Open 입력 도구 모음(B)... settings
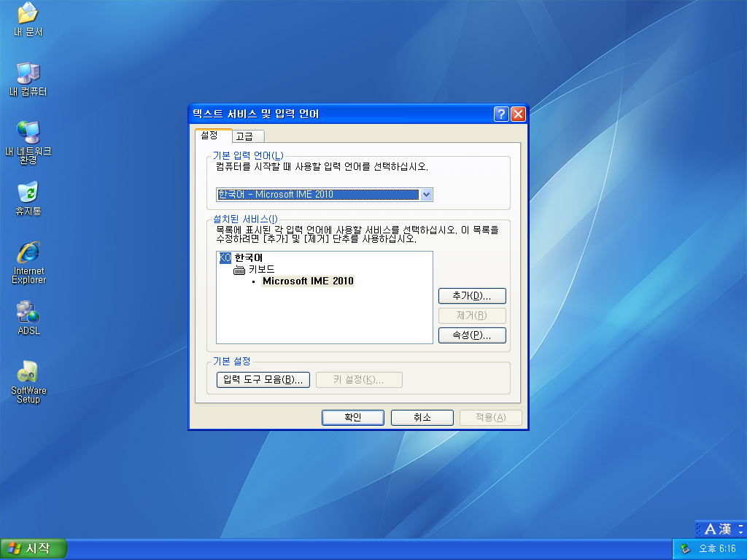This screenshot has width=747, height=560. tap(263, 380)
